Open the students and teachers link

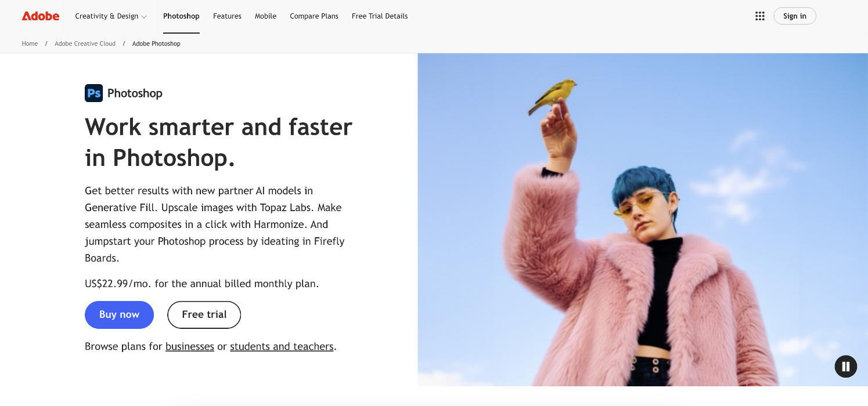[x=282, y=346]
